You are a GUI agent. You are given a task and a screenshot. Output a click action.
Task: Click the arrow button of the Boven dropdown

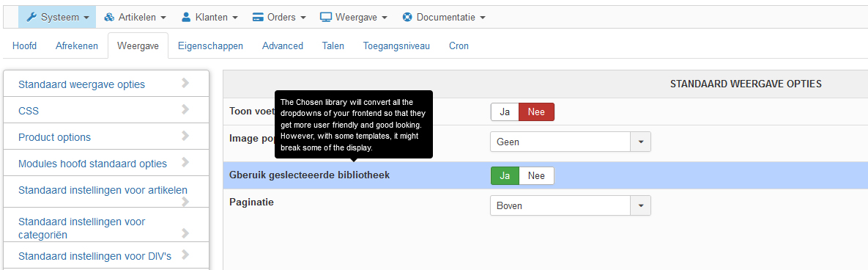pos(641,205)
